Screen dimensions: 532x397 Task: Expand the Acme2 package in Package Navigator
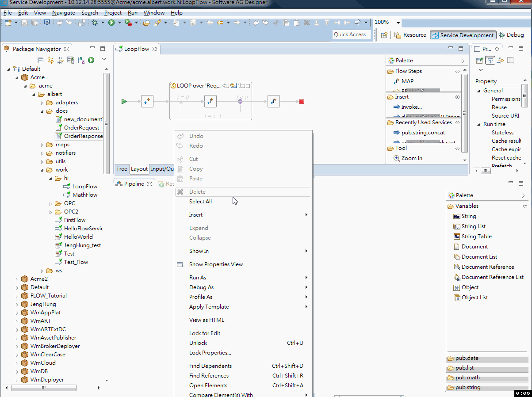pos(16,279)
